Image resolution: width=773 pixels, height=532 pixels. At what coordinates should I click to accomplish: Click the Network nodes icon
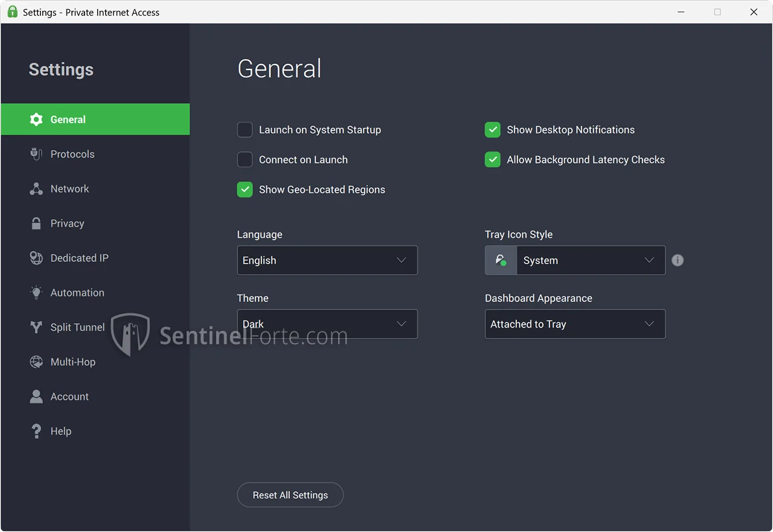pyautogui.click(x=36, y=188)
